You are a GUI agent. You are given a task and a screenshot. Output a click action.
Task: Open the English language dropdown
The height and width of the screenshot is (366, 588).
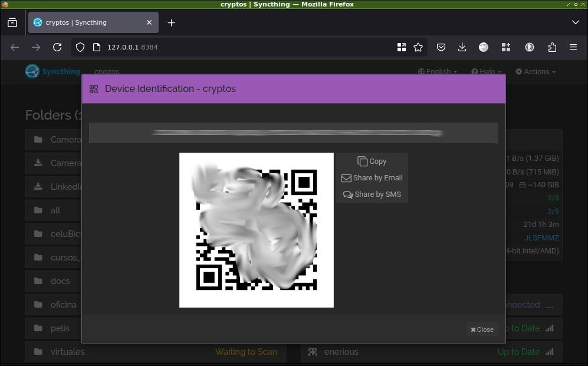[x=437, y=71]
